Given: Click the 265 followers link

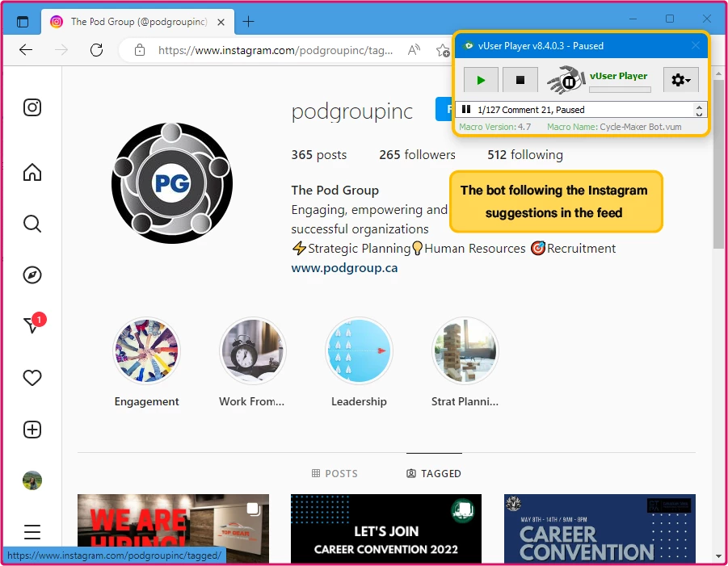Looking at the screenshot, I should coord(417,154).
